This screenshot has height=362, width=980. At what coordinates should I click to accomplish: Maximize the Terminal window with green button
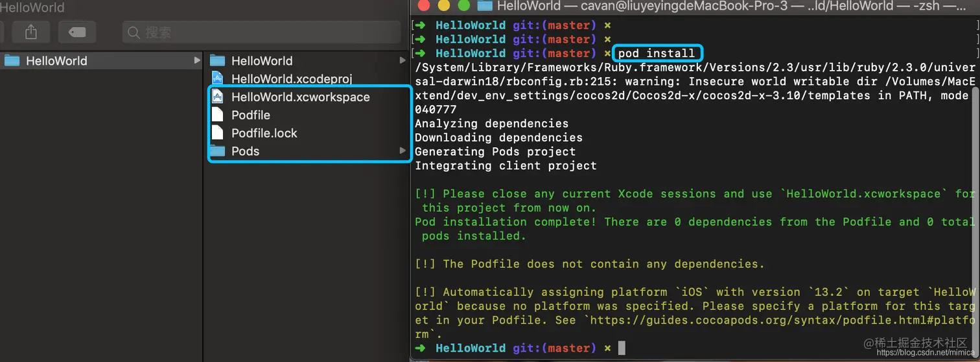point(463,6)
